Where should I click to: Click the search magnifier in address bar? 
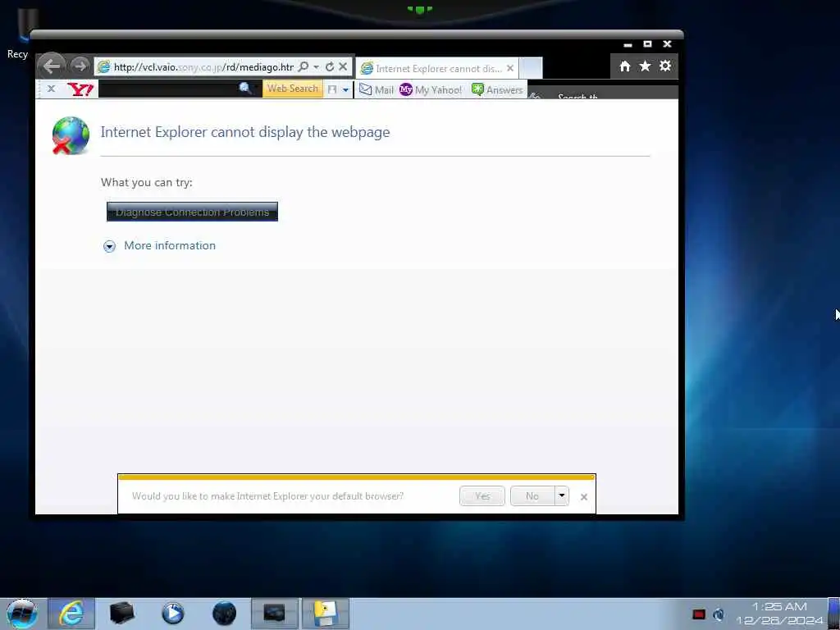pos(304,66)
